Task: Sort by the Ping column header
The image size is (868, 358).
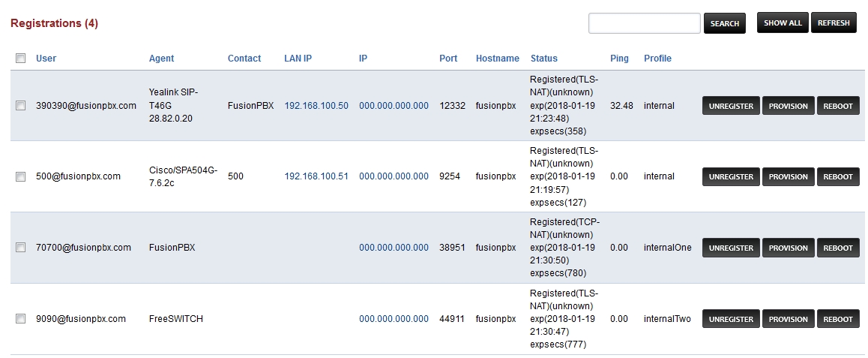Action: (x=619, y=59)
